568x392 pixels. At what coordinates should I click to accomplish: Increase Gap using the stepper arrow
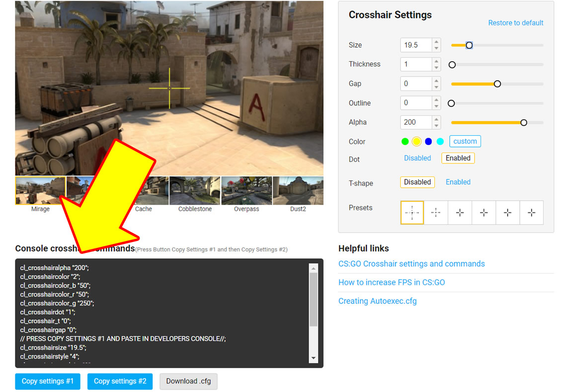pyautogui.click(x=436, y=80)
